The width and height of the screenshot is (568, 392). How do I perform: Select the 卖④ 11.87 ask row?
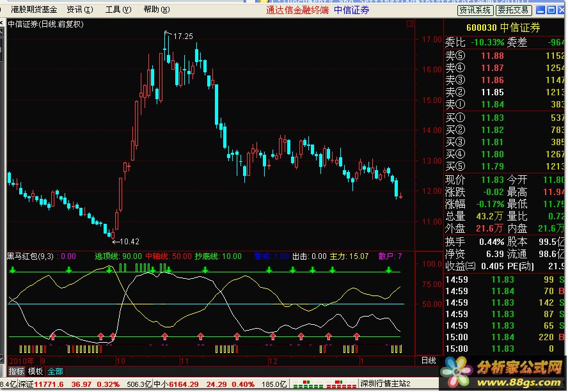[504, 68]
